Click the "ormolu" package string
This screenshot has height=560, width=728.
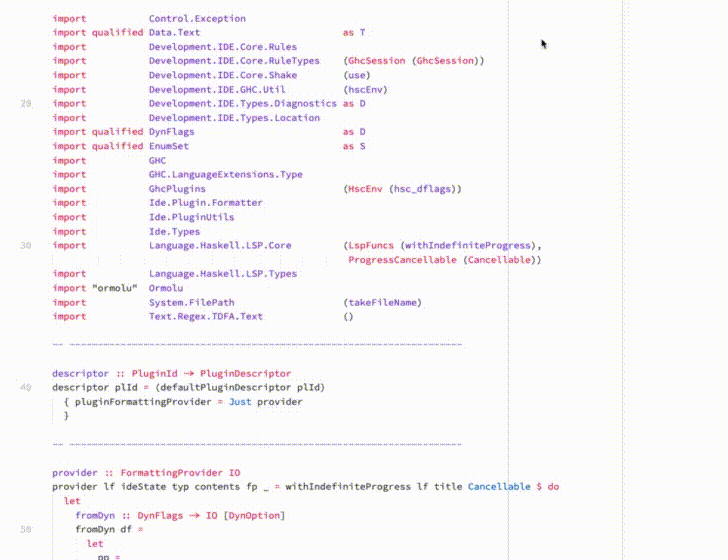pos(115,288)
